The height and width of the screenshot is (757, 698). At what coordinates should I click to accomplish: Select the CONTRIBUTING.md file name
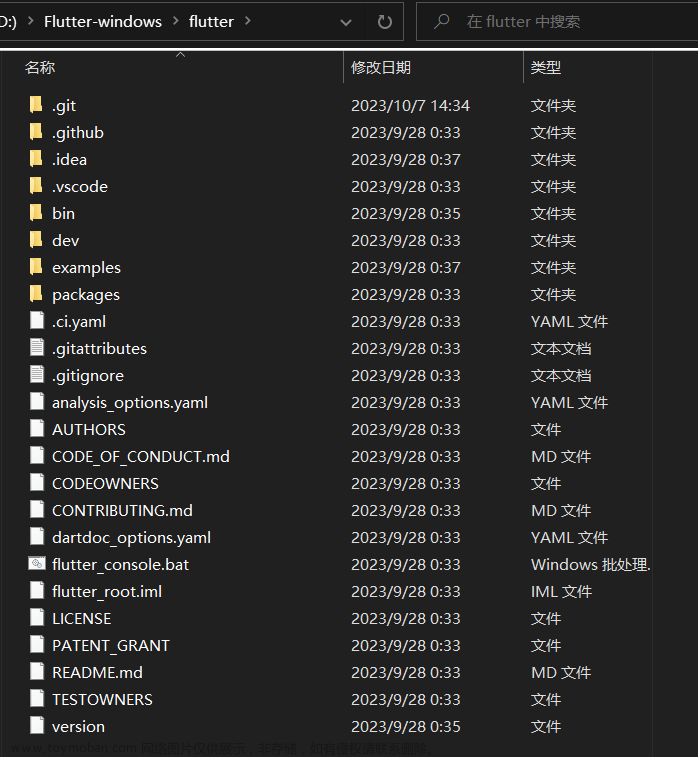click(x=122, y=511)
